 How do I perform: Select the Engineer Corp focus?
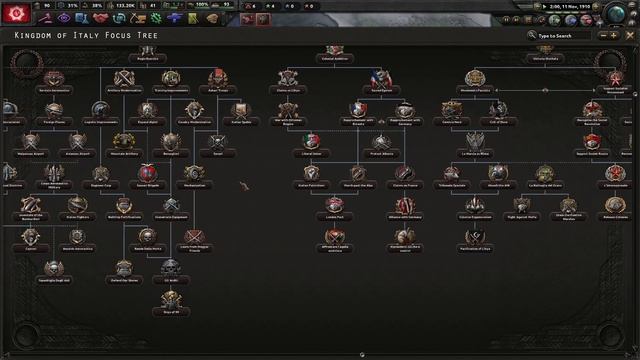click(x=100, y=178)
